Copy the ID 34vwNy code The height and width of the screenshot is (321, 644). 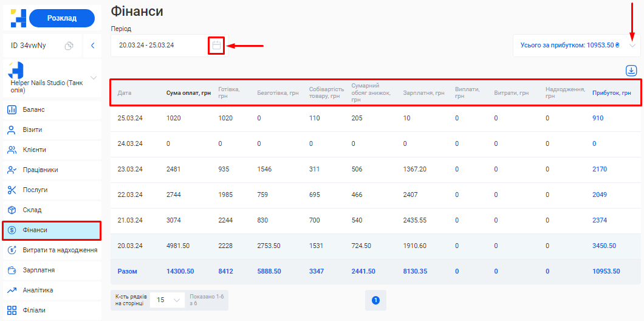pos(69,46)
